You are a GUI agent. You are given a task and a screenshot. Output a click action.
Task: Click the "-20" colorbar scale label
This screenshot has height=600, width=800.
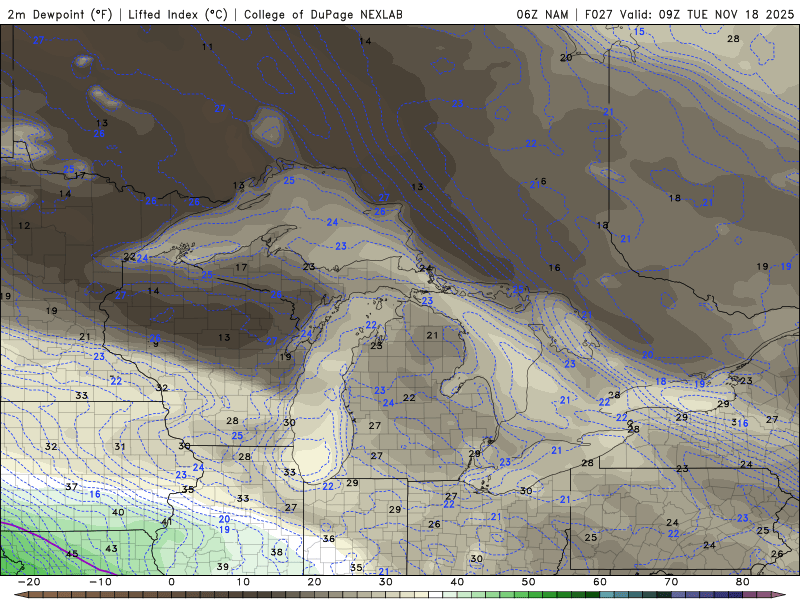pos(29,582)
